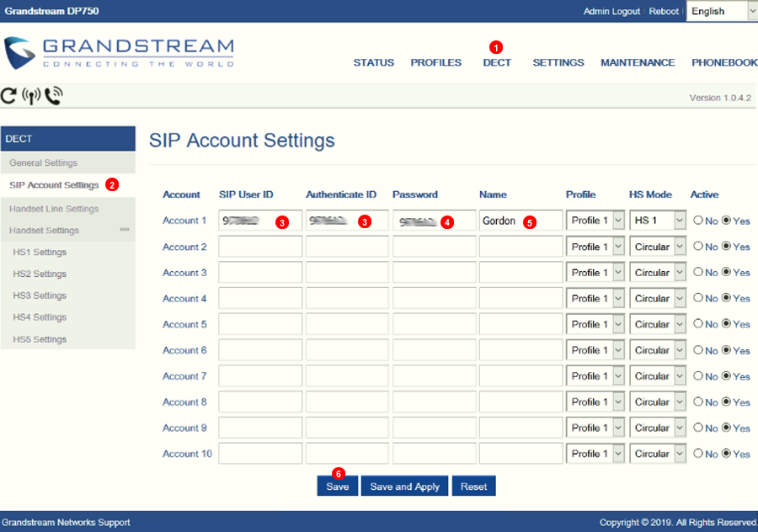Select Yes for Account 4 Active
This screenshot has width=758, height=532.
[x=726, y=298]
